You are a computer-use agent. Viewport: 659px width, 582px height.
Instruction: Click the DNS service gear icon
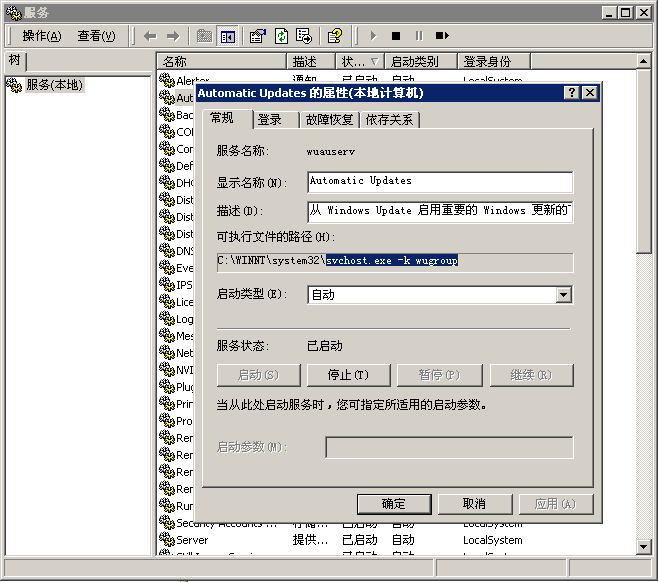[x=167, y=250]
